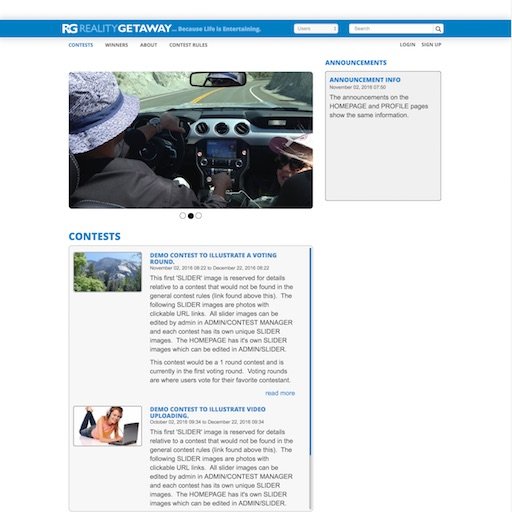This screenshot has width=512, height=512.
Task: Open the Contest Rules page
Action: (x=188, y=45)
